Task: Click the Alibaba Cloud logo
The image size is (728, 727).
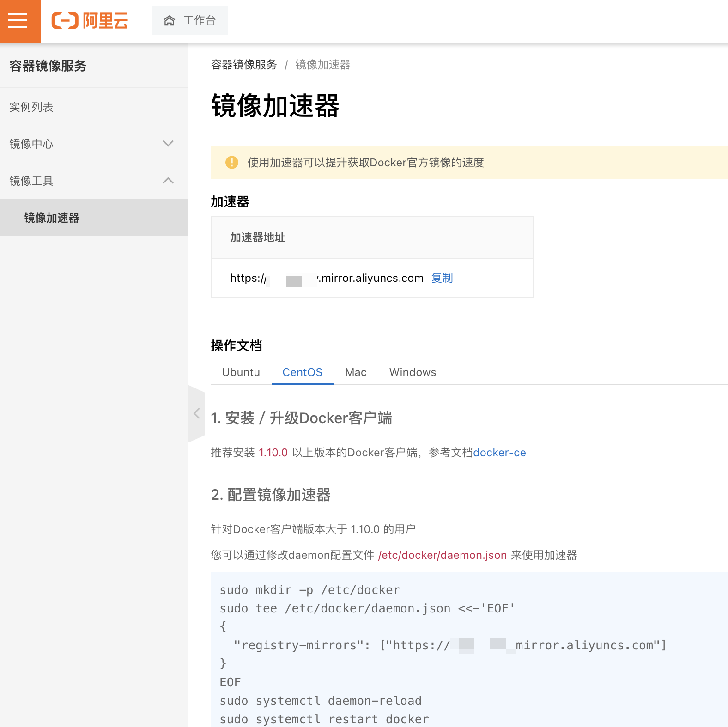Action: click(90, 21)
